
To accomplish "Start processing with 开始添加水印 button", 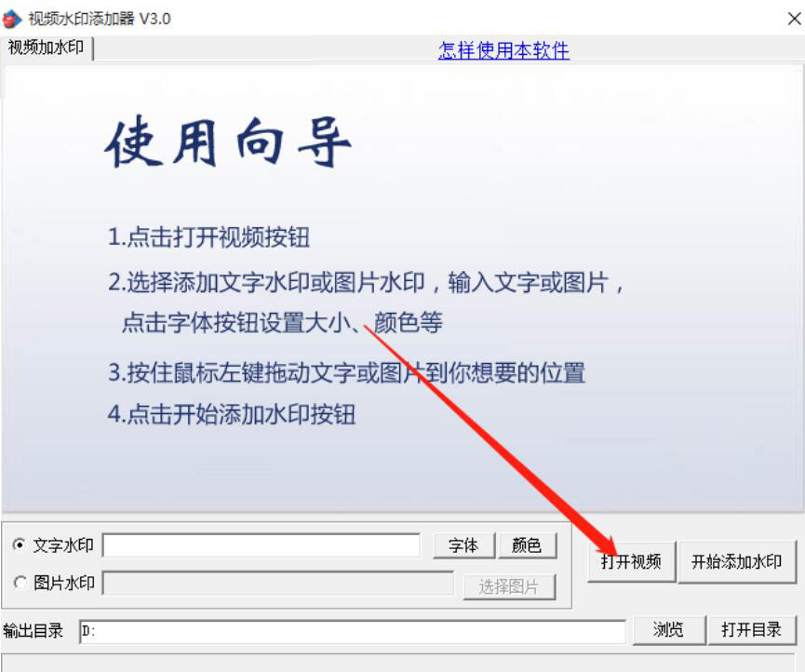I will 737,561.
